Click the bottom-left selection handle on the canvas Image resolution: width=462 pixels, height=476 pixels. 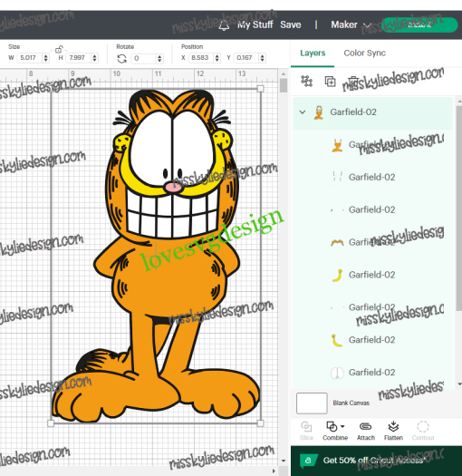[51, 423]
